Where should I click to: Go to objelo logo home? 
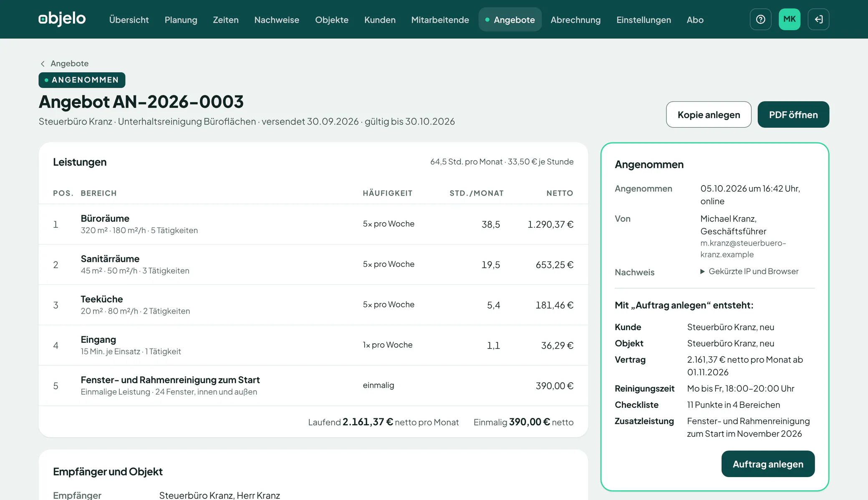click(62, 19)
